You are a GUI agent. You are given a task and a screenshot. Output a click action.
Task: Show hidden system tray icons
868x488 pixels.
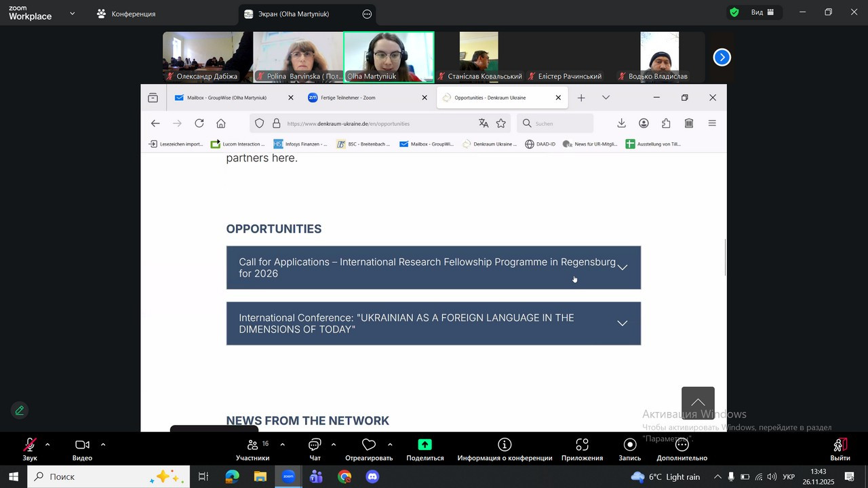click(x=717, y=476)
